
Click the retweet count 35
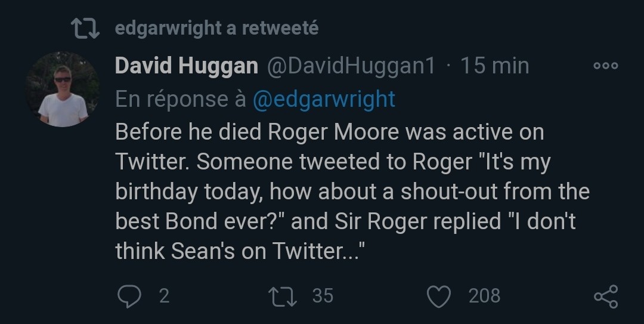coord(323,296)
